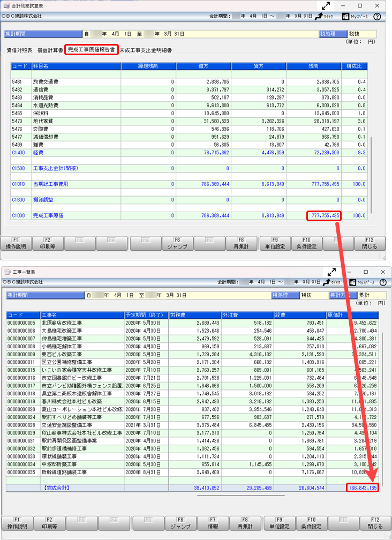
Task: Click 合計残高試算表 title bar app icon
Action: [6, 6]
